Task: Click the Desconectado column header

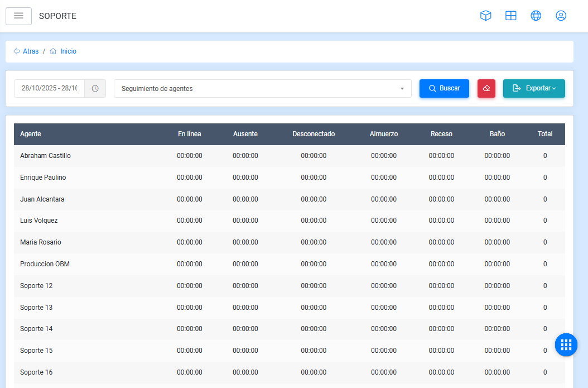Action: (x=314, y=134)
